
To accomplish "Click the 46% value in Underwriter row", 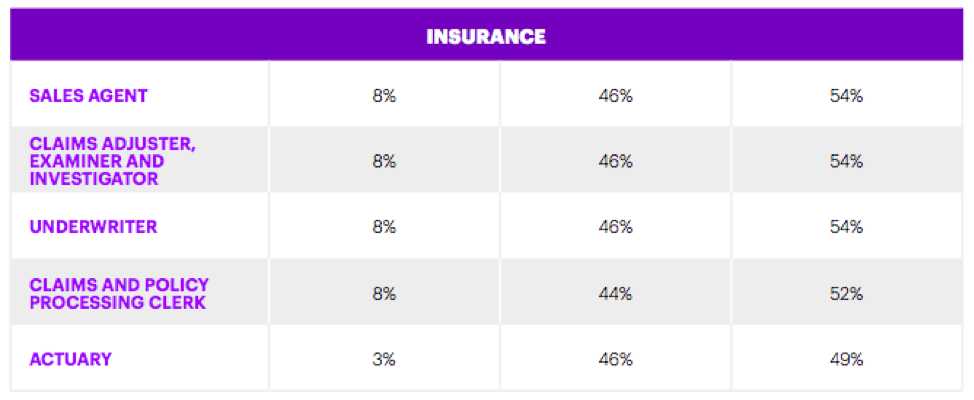I will coord(615,226).
